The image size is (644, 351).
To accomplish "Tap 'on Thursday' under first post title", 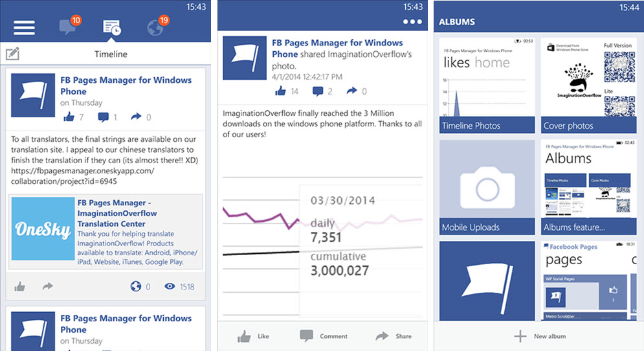I will coord(82,103).
